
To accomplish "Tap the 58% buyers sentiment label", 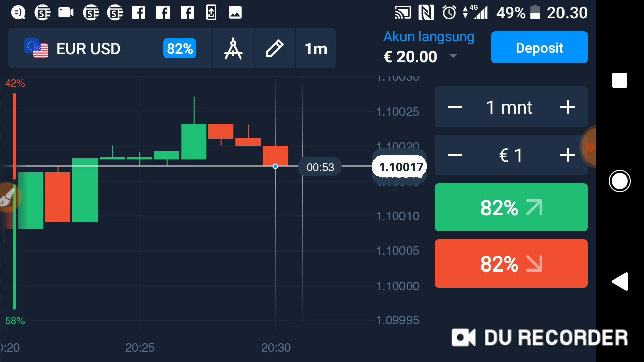I will [15, 321].
